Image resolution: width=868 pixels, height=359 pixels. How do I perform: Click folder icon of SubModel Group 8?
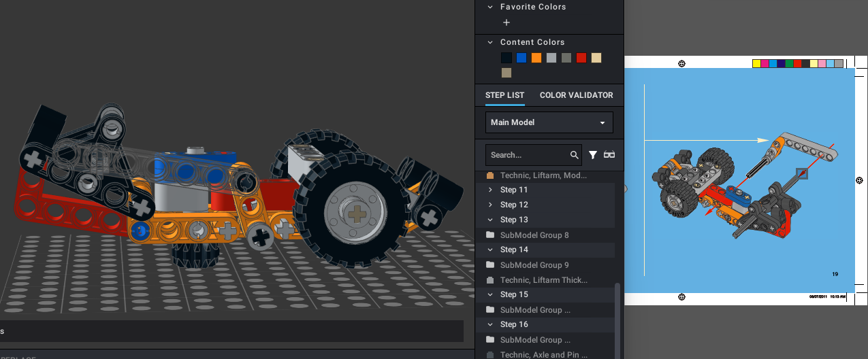[490, 235]
